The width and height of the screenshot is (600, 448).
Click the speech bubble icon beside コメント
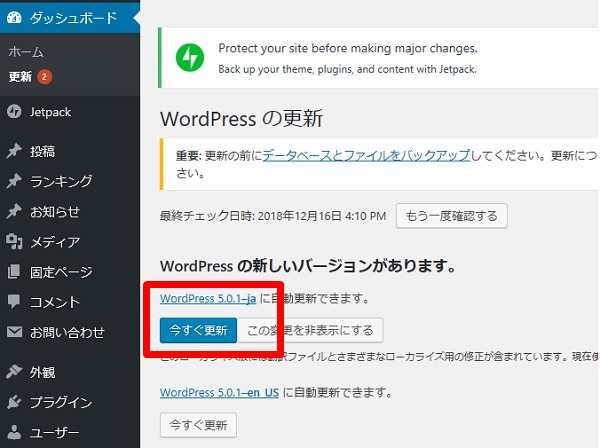pyautogui.click(x=14, y=302)
